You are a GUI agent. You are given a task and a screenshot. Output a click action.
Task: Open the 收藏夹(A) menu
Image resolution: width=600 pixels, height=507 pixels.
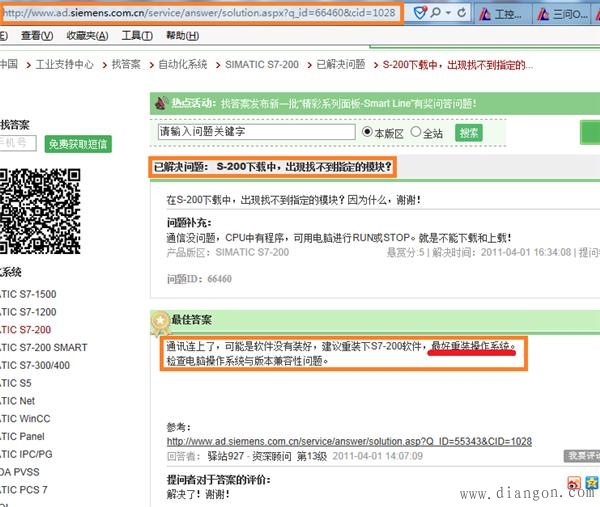pos(87,36)
